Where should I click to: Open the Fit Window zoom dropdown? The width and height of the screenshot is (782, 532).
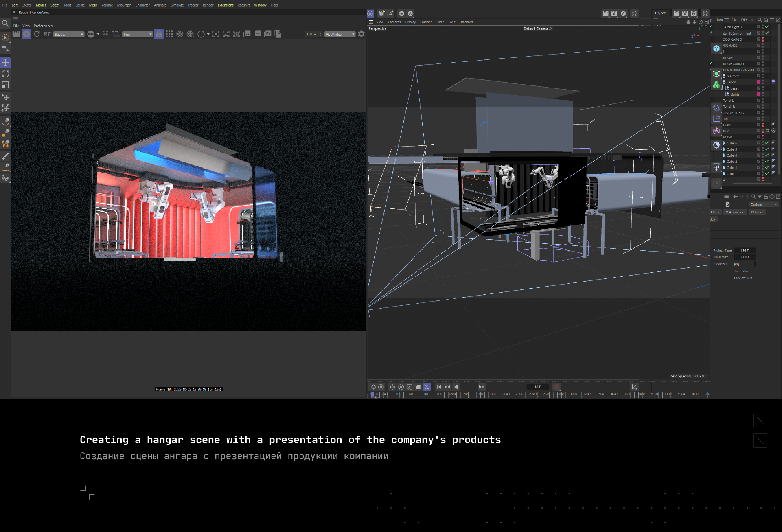coord(340,34)
